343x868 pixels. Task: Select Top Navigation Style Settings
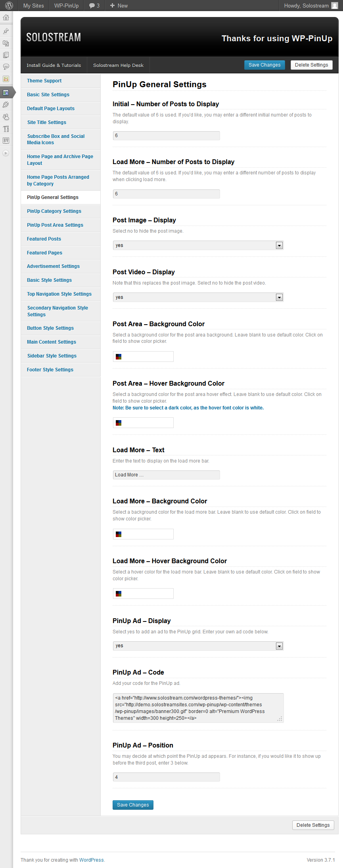pos(61,294)
